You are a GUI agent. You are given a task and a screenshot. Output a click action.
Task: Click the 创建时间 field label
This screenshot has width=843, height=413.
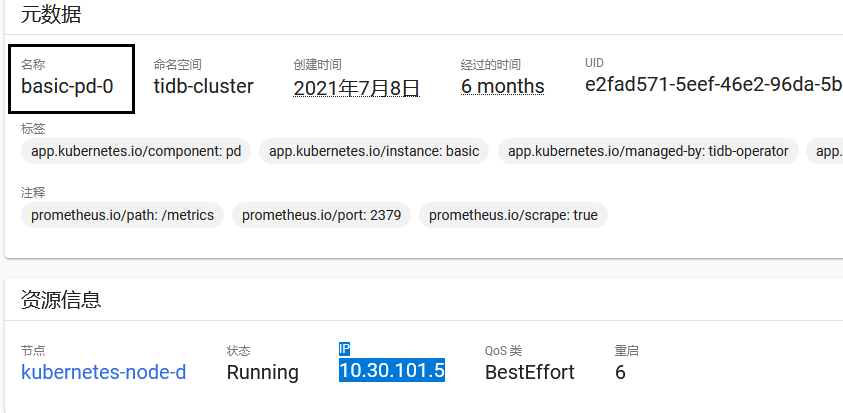tap(317, 65)
